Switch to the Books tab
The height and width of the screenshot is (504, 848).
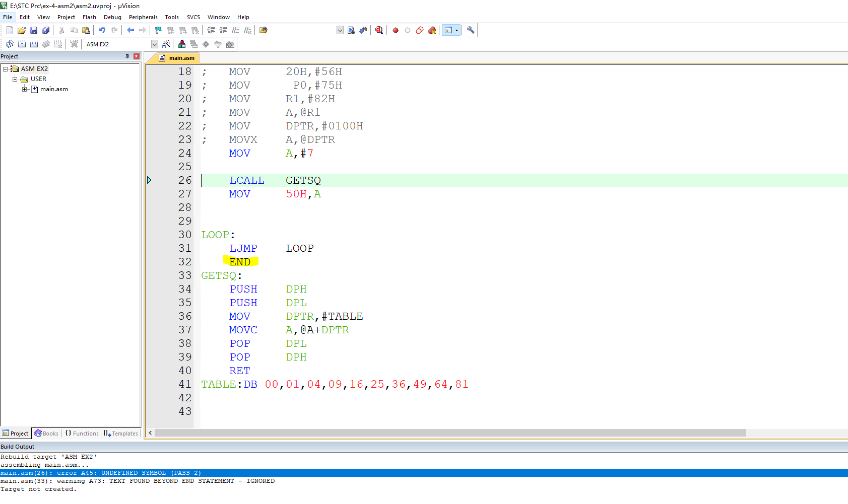click(46, 434)
